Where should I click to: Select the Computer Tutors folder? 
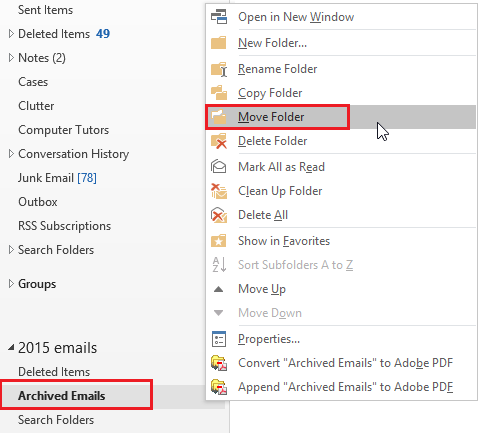click(x=64, y=130)
